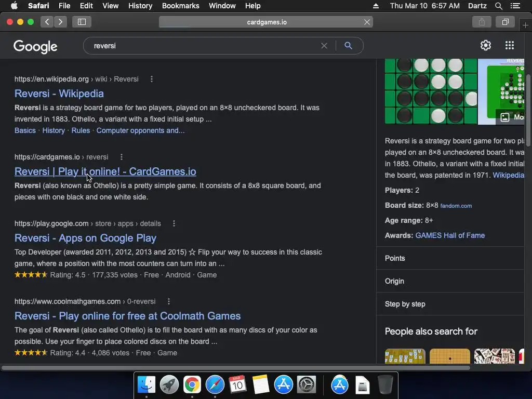Open the Bookmarks menu
This screenshot has height=399, width=532.
point(180,6)
